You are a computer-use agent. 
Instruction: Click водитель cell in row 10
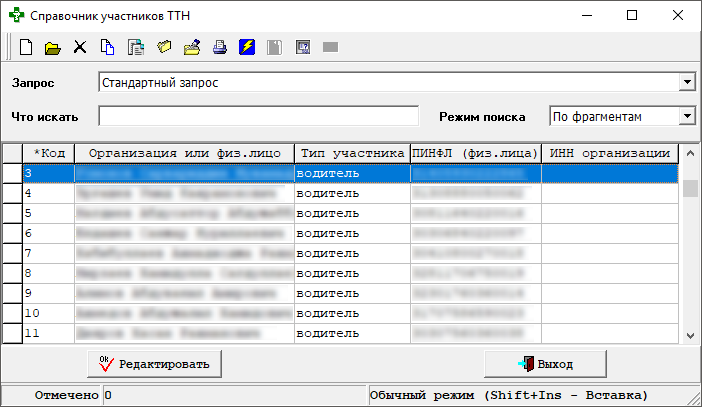click(352, 313)
